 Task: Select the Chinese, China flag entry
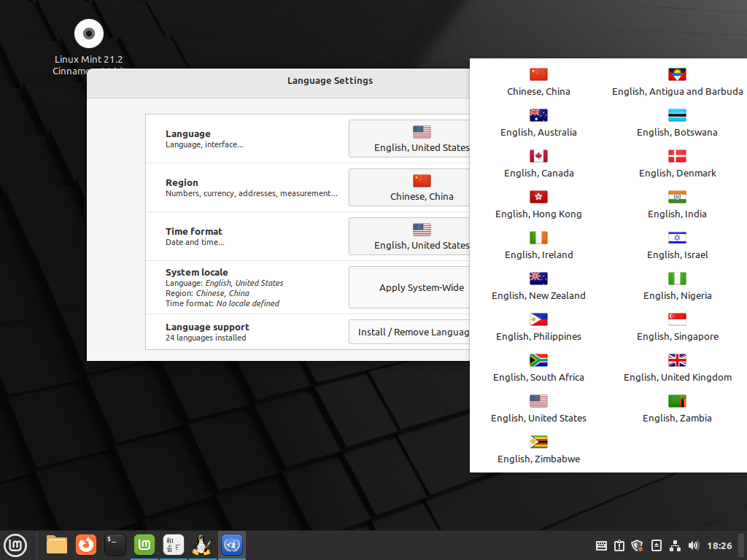click(538, 82)
